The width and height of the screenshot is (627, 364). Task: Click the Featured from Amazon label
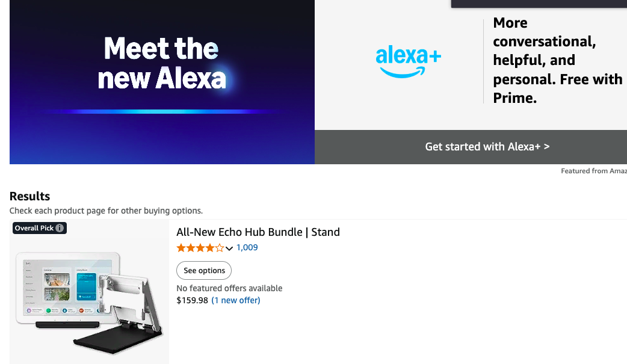593,171
